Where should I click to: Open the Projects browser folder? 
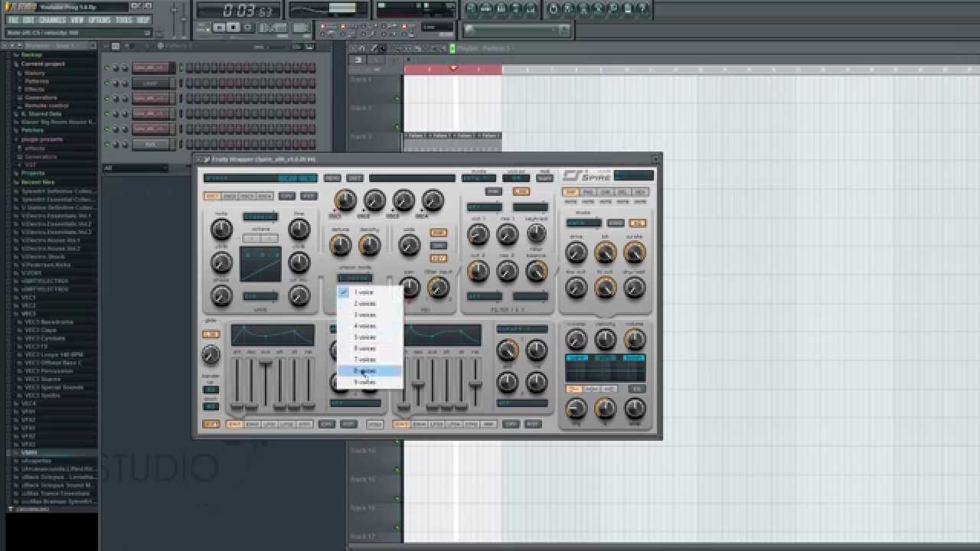33,174
